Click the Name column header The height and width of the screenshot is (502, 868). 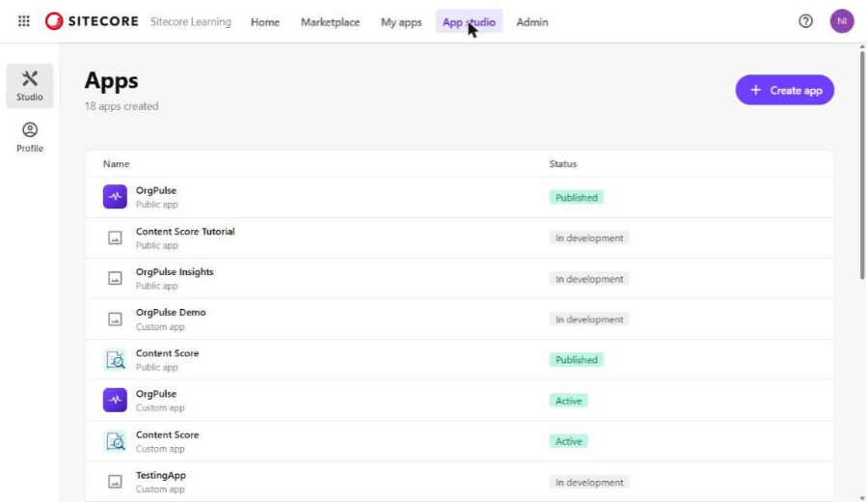(x=117, y=164)
